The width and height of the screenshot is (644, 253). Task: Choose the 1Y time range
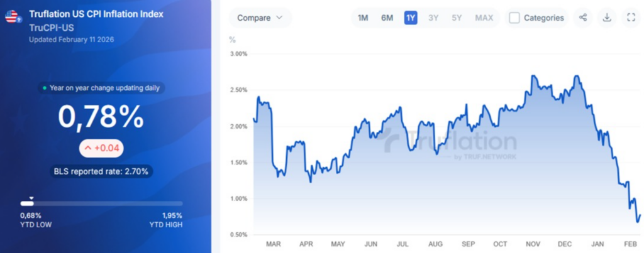[411, 18]
